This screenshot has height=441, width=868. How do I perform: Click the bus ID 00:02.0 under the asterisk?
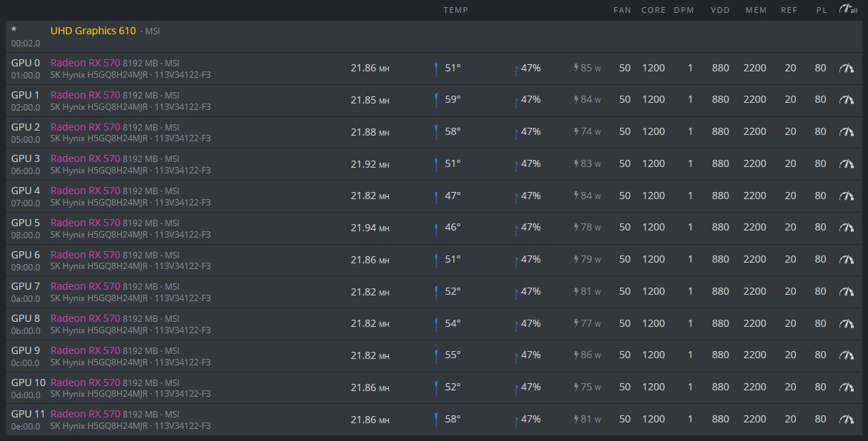coord(26,44)
